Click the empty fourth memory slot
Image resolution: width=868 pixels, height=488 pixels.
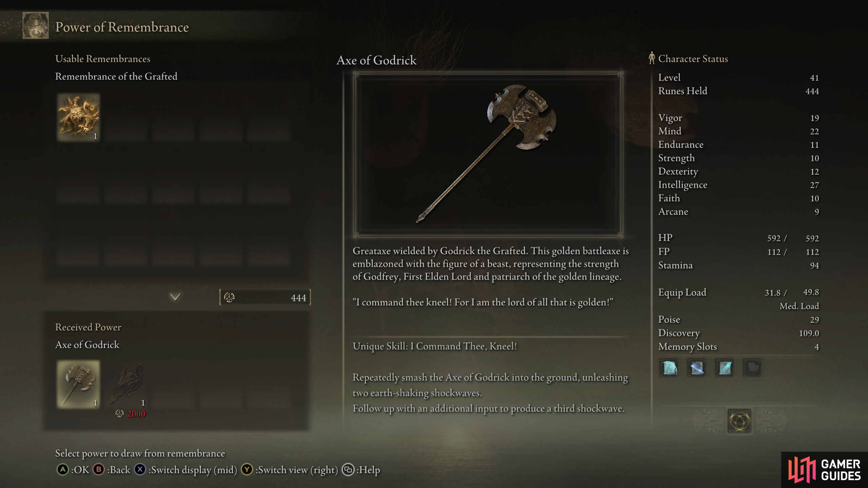tap(753, 368)
